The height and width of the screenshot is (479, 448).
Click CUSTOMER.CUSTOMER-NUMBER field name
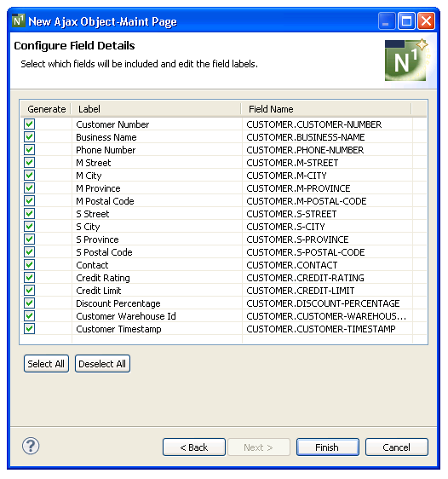click(314, 124)
